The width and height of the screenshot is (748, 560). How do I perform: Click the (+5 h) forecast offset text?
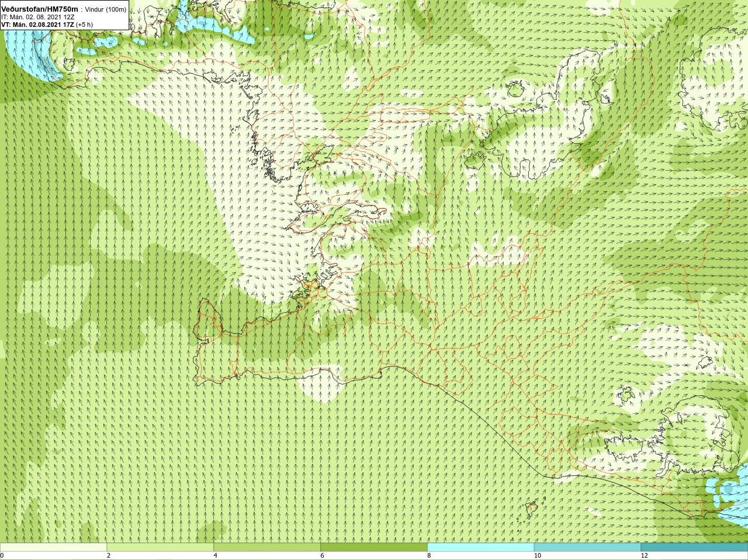point(84,25)
